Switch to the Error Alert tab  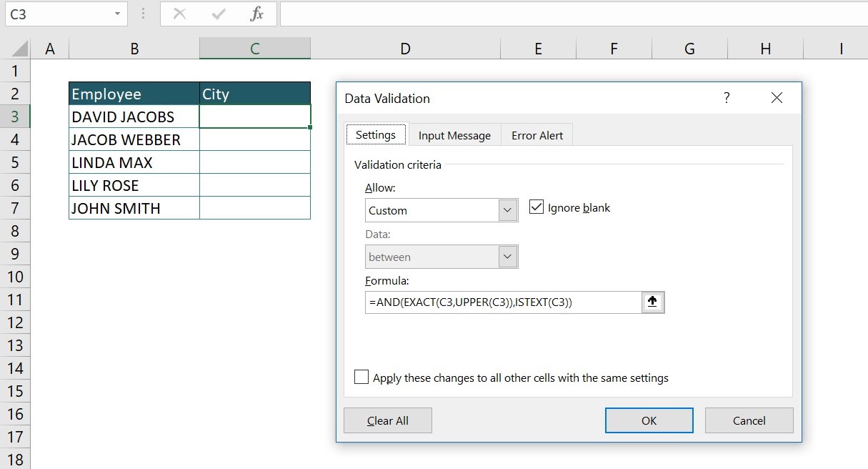[537, 134]
